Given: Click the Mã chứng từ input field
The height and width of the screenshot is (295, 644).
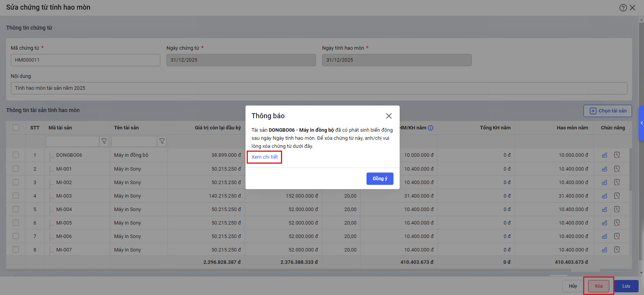Looking at the screenshot, I should coord(85,60).
